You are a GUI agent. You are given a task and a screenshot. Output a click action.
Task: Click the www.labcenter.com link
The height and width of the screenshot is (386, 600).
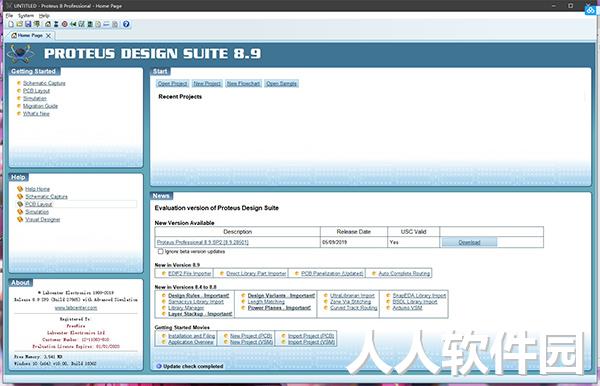click(x=76, y=308)
